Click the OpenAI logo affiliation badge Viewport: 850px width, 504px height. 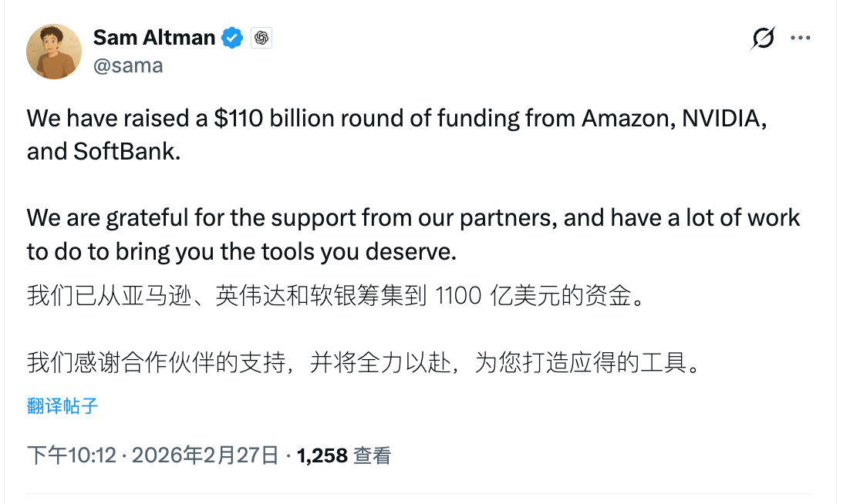(x=261, y=37)
